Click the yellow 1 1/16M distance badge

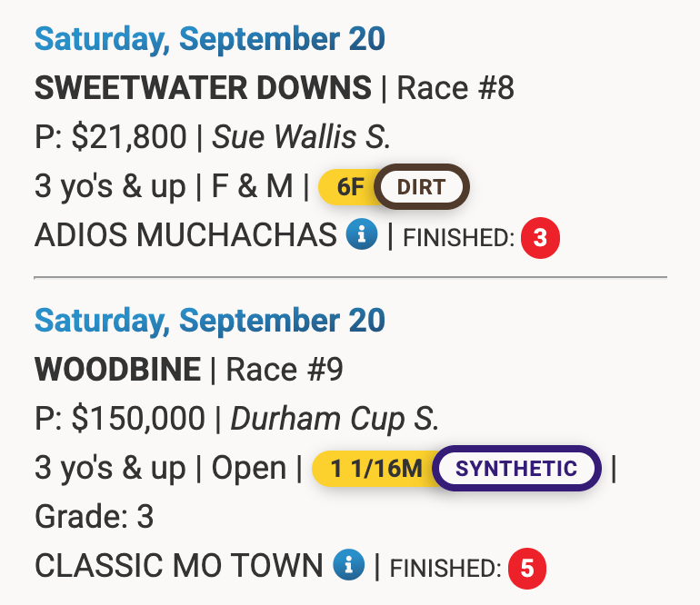tap(375, 469)
